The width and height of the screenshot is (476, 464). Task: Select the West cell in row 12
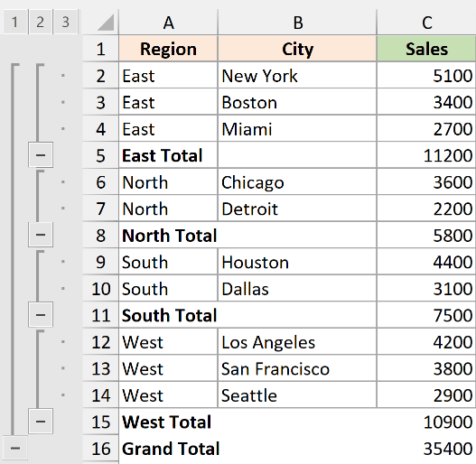pos(169,342)
